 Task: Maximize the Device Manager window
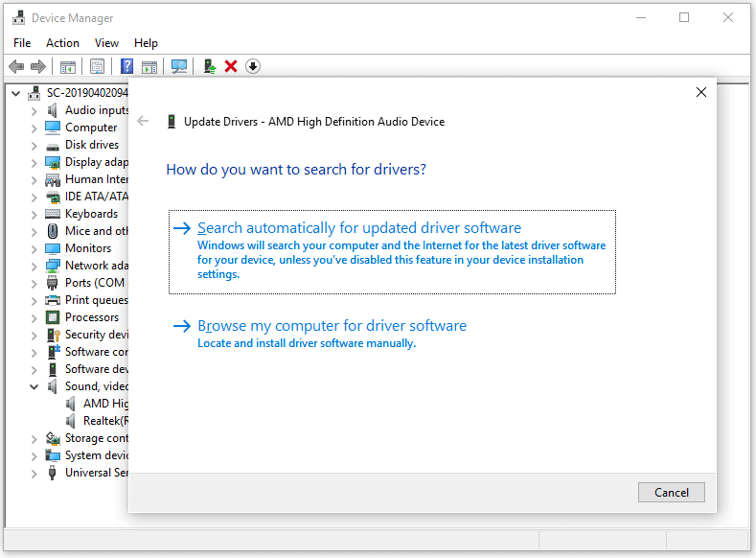tap(684, 17)
